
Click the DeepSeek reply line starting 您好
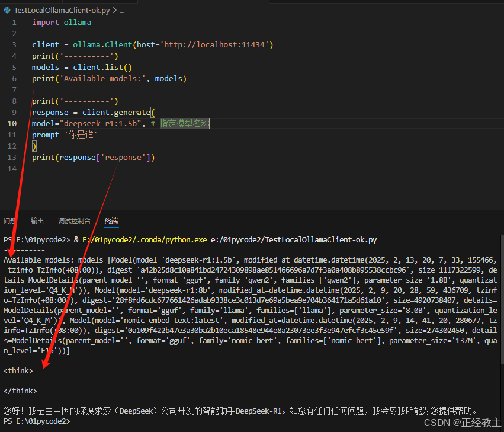(240, 411)
